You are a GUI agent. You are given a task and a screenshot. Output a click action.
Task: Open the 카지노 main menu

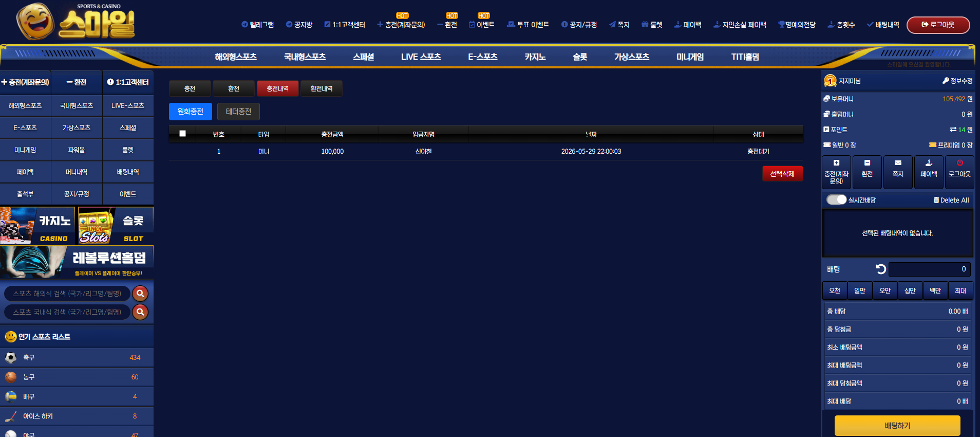point(535,57)
